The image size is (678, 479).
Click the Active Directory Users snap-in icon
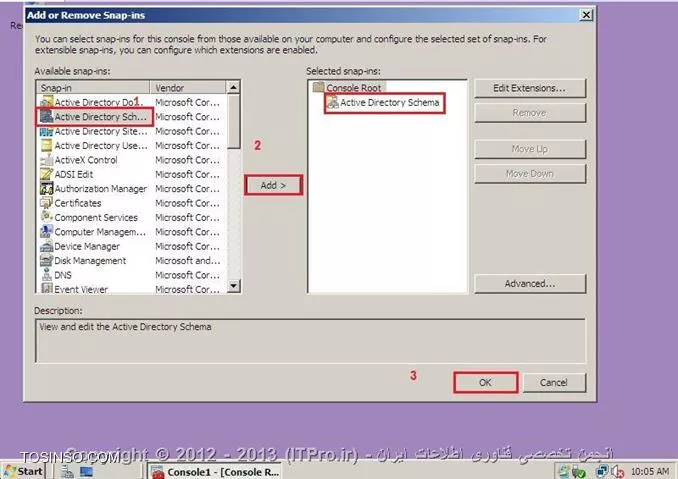(46, 146)
